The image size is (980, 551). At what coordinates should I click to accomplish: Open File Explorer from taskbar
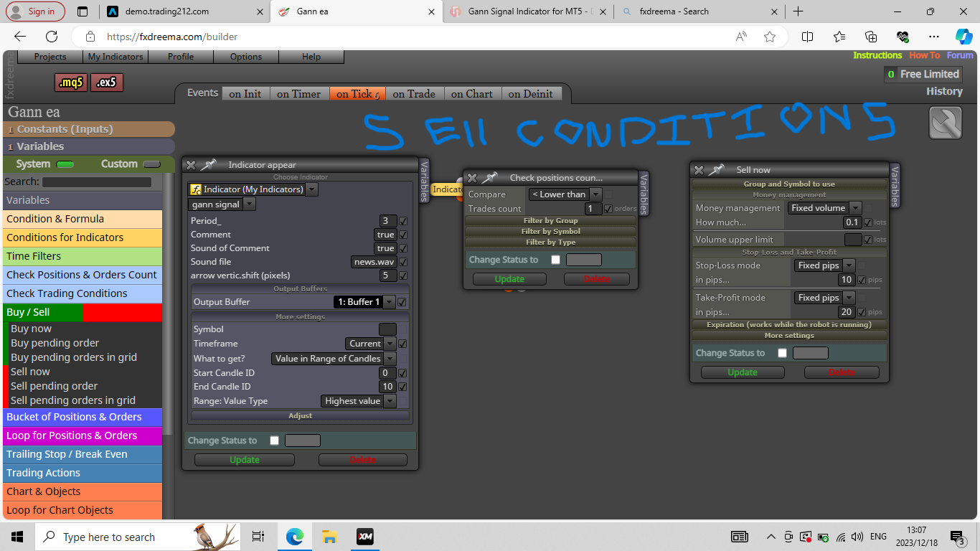[x=329, y=537]
